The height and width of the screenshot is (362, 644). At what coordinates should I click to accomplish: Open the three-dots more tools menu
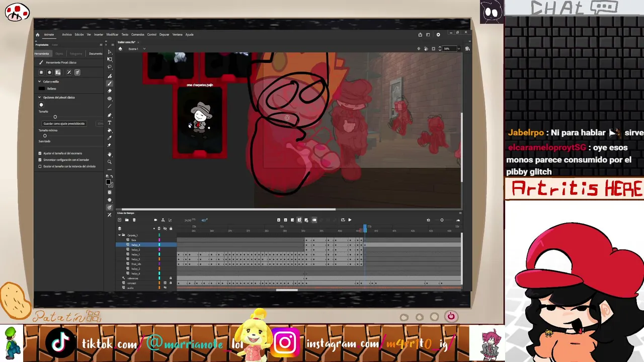pos(110,169)
